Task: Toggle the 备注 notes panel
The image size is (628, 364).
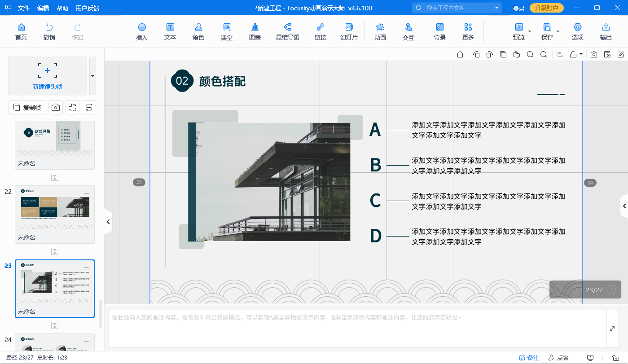Action: [529, 358]
